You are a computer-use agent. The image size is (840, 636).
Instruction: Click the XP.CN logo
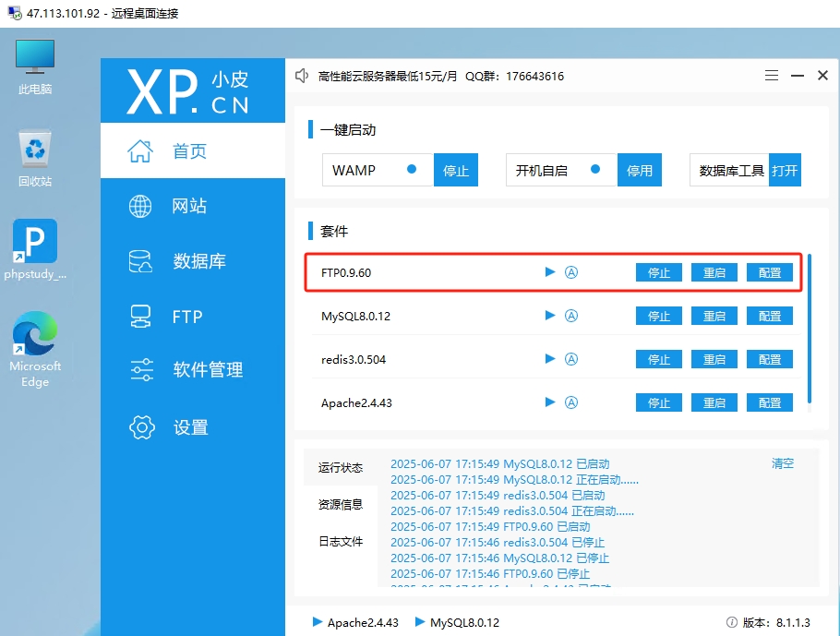click(x=188, y=91)
